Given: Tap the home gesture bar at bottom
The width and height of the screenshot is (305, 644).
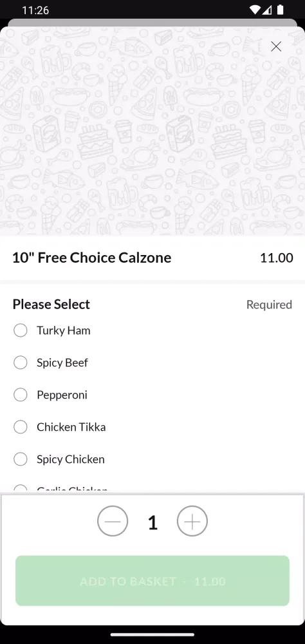Looking at the screenshot, I should [152, 634].
